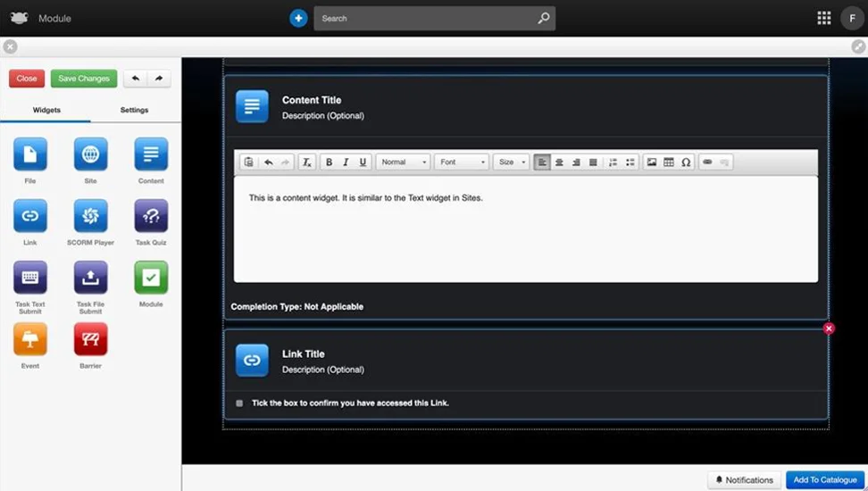Image resolution: width=868 pixels, height=491 pixels.
Task: Click the Frog logo in header
Action: pos(19,18)
